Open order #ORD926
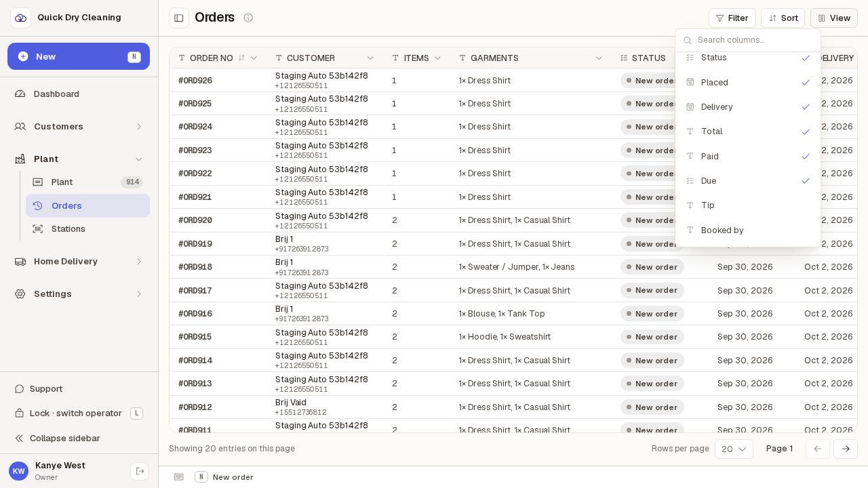Screen dimensions: 868x488 coord(195,81)
